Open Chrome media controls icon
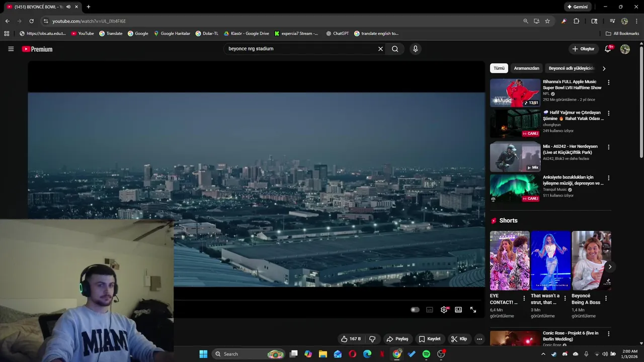This screenshot has width=644, height=362. click(x=612, y=21)
